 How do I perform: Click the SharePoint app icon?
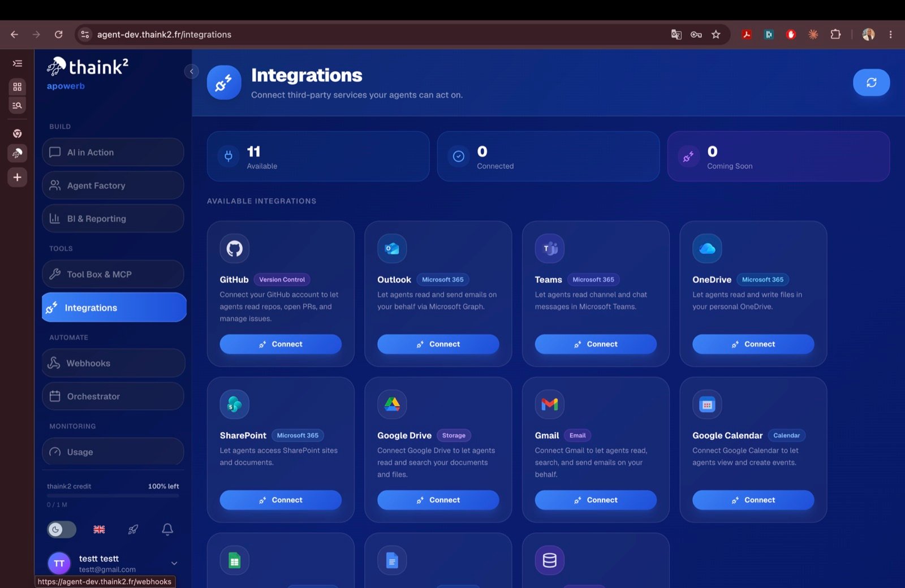click(x=234, y=404)
